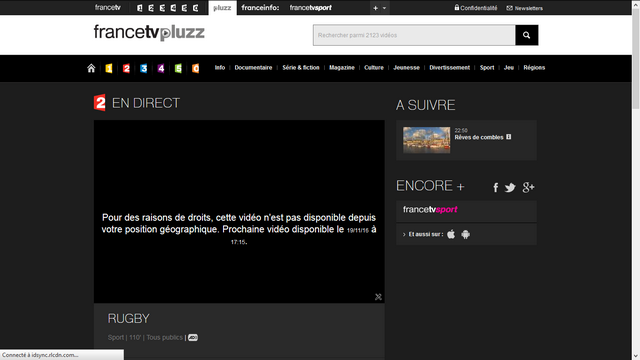
Task: Click the plus icon in top bar
Action: [375, 8]
